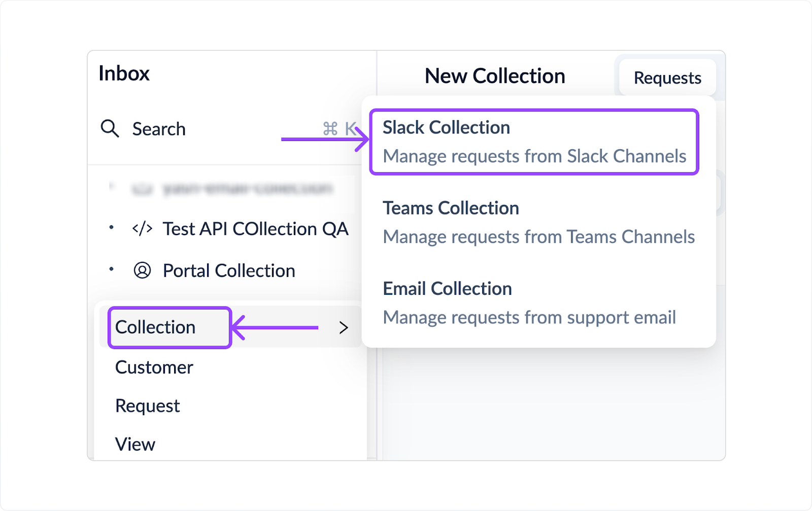812x511 pixels.
Task: Click the ⌘K shortcut indicator
Action: [x=336, y=128]
